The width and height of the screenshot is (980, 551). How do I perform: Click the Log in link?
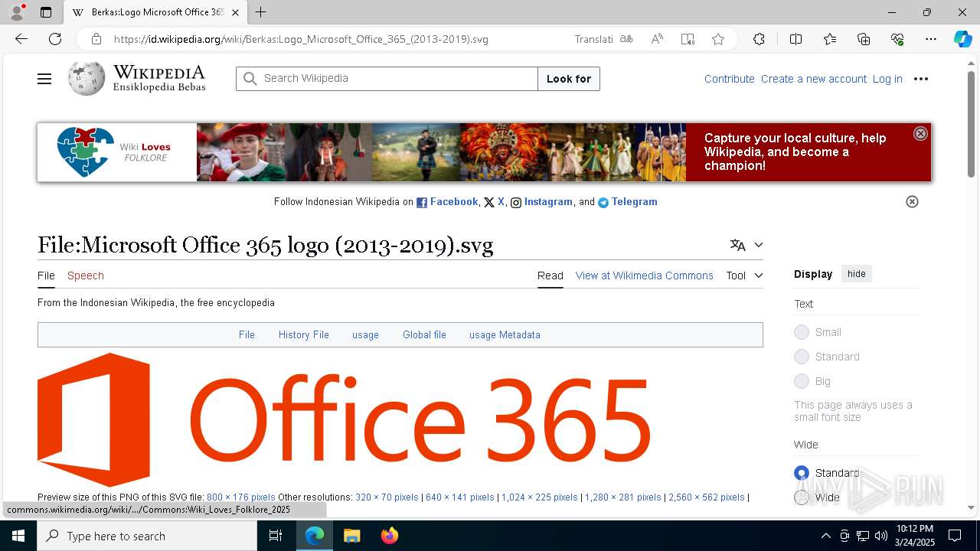tap(887, 79)
